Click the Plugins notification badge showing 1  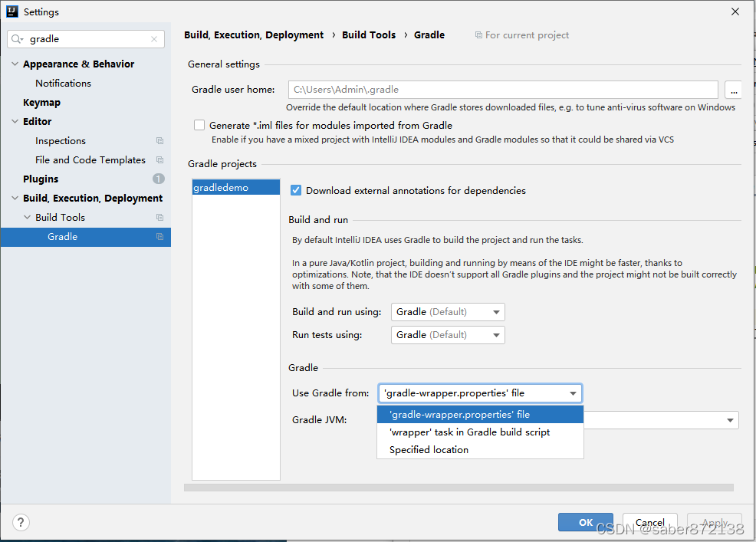(158, 179)
